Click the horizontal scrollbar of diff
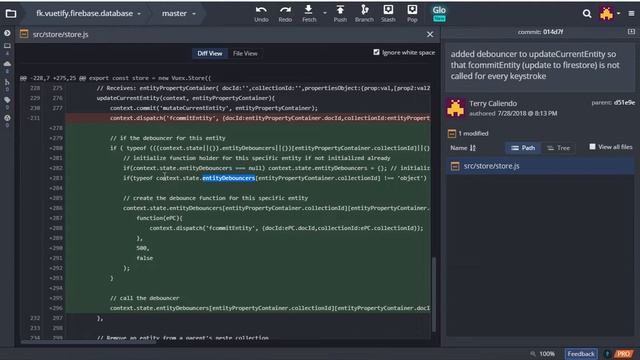 (88, 342)
